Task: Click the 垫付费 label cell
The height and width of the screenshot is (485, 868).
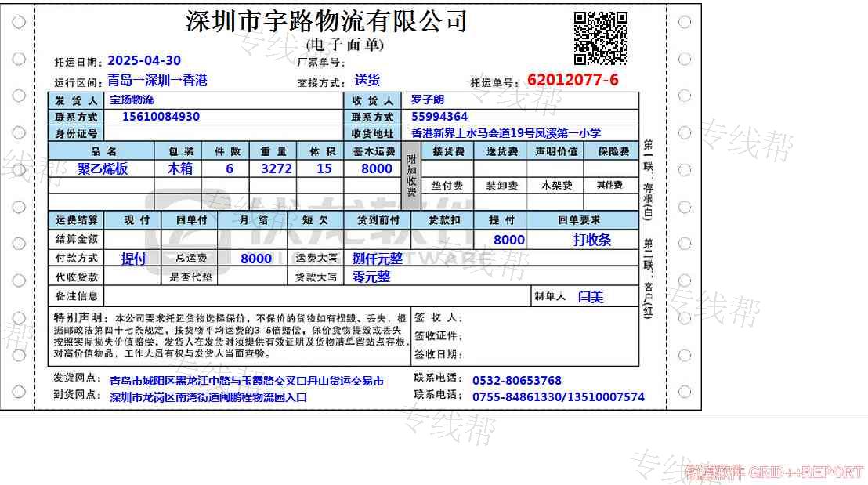Action: pyautogui.click(x=447, y=186)
